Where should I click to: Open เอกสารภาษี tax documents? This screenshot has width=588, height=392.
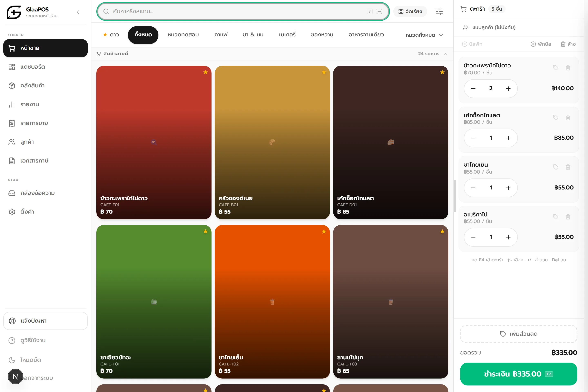point(46,160)
